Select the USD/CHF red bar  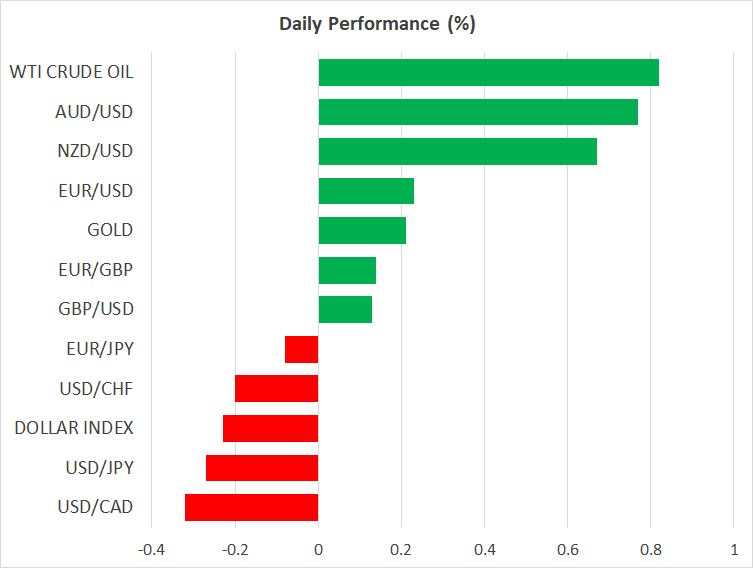276,389
